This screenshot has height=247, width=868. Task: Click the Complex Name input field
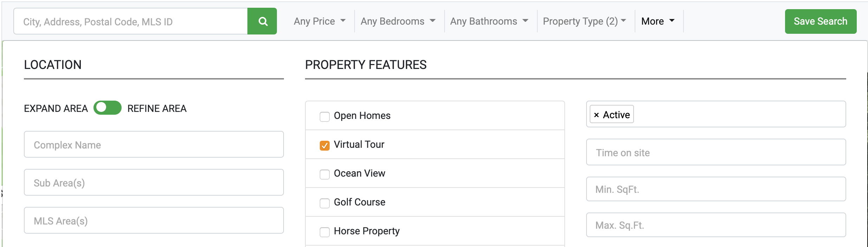pyautogui.click(x=154, y=144)
